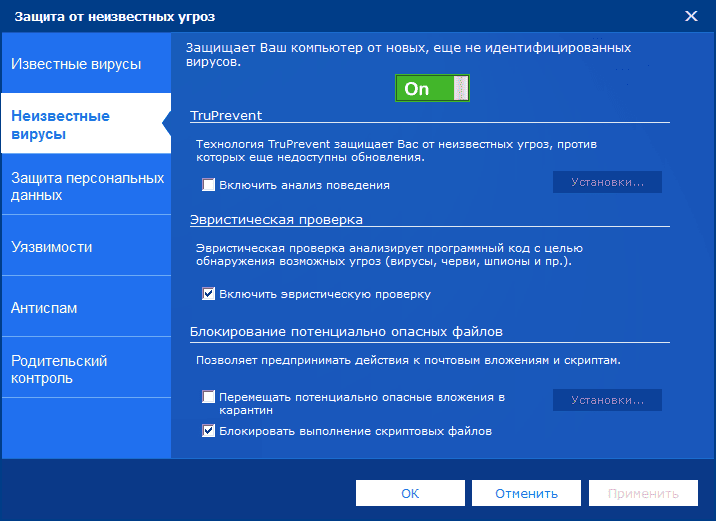Open 'Установки...' for dangerous file blocking
The width and height of the screenshot is (716, 521).
608,401
